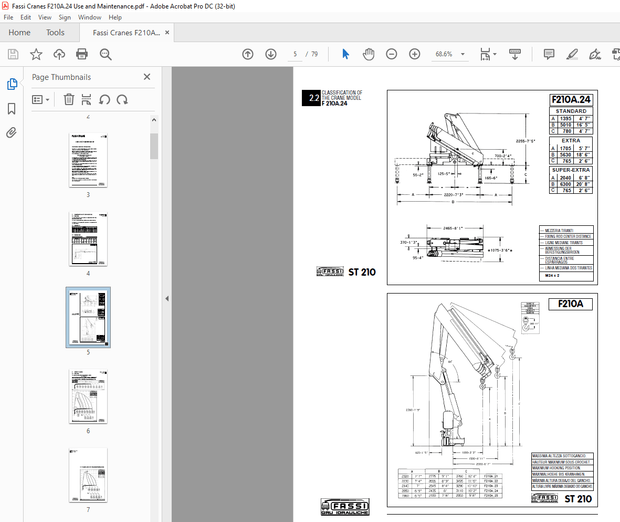Open the thumbnail options dropdown menu

tap(41, 100)
